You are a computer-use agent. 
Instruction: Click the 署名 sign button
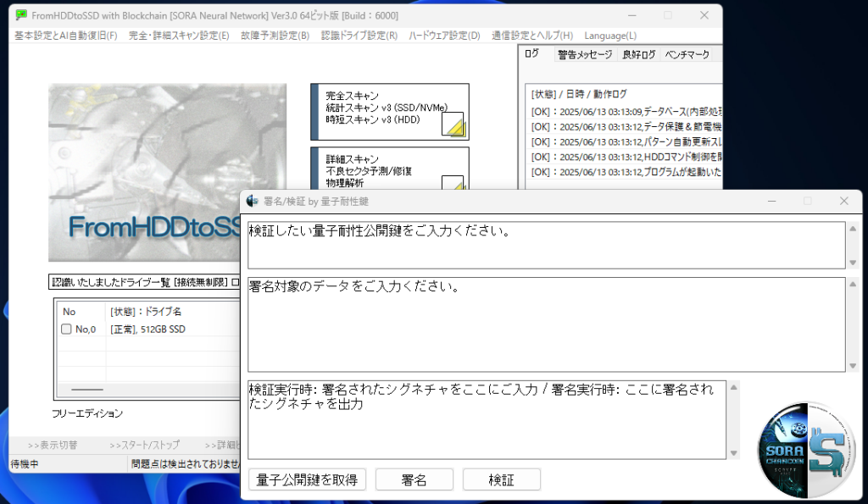pyautogui.click(x=414, y=479)
